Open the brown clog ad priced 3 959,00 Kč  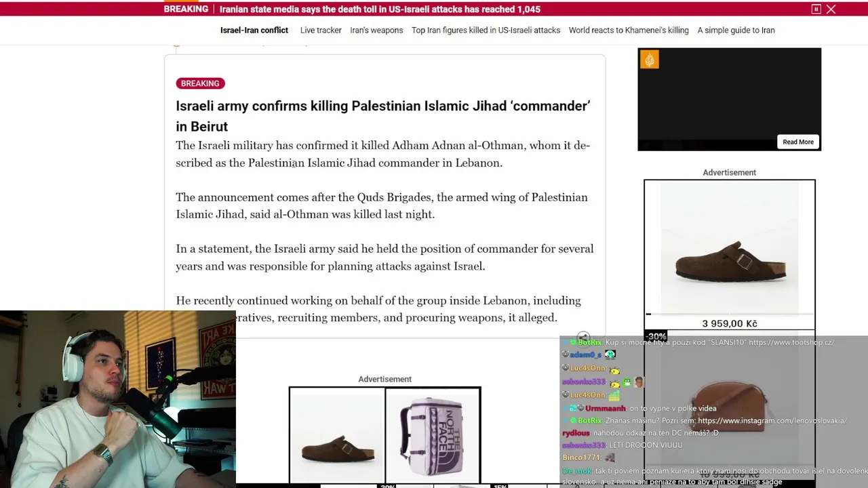click(x=730, y=255)
